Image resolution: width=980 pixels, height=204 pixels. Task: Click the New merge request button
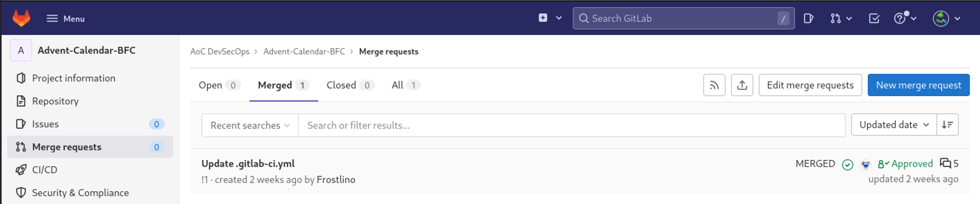pos(918,85)
